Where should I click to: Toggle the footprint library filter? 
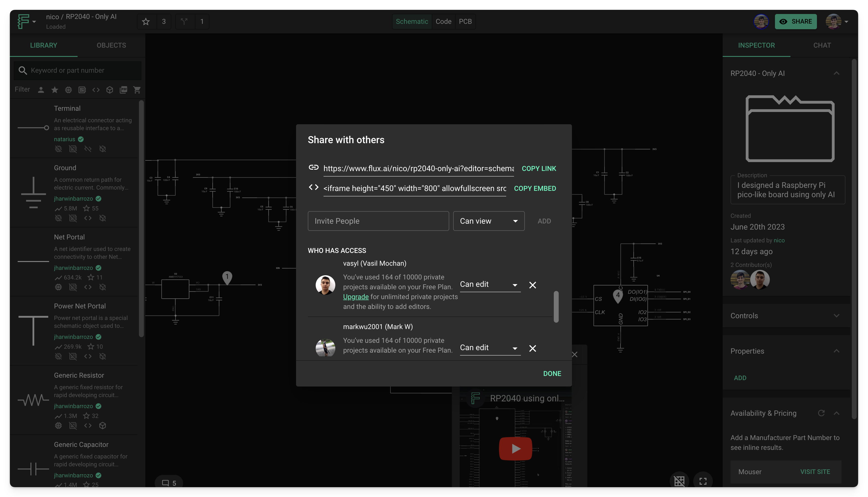[82, 90]
